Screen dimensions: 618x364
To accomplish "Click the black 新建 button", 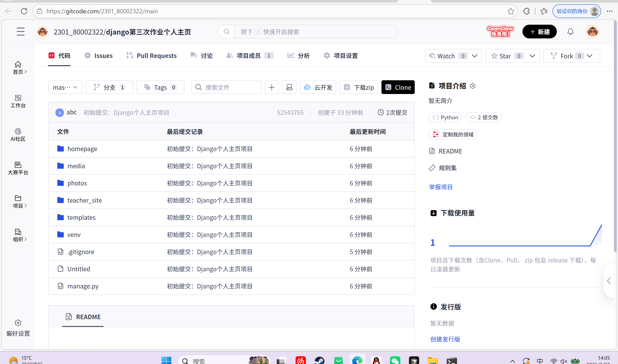I will [x=539, y=32].
